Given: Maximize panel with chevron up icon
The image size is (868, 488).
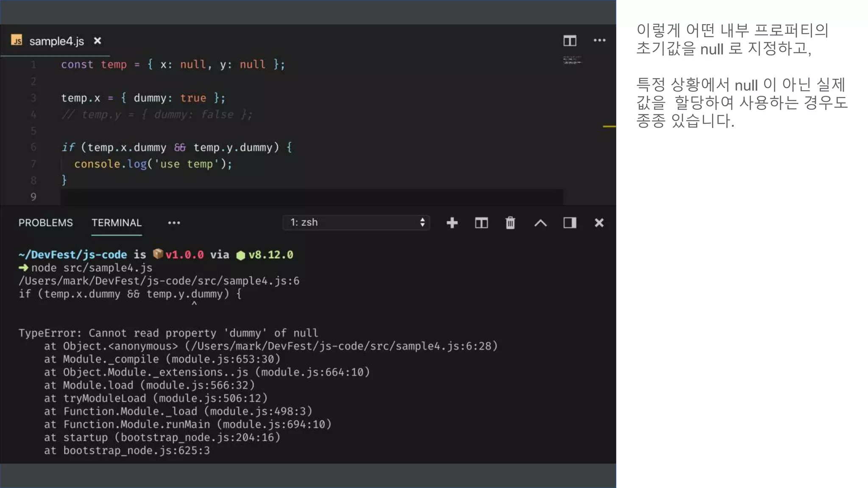Looking at the screenshot, I should 540,223.
